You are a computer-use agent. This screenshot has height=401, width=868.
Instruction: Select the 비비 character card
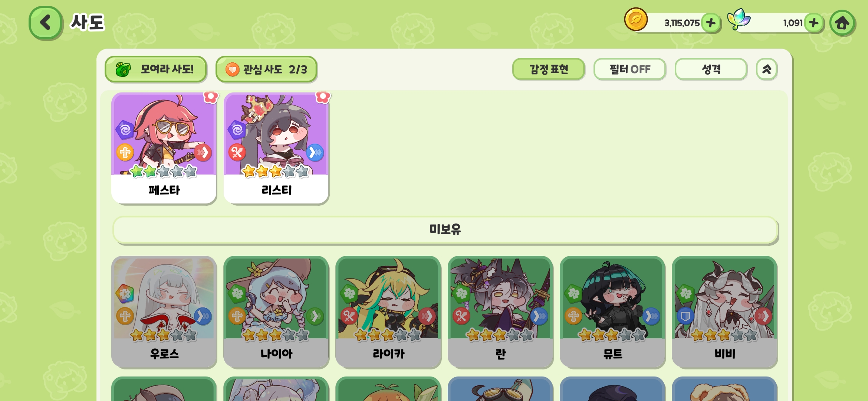[724, 312]
